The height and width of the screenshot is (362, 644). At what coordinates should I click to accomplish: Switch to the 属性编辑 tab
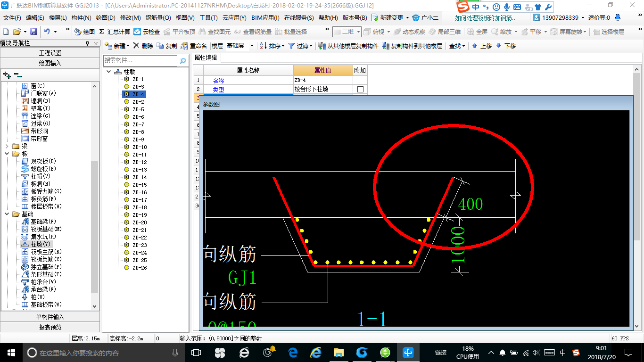pyautogui.click(x=206, y=58)
